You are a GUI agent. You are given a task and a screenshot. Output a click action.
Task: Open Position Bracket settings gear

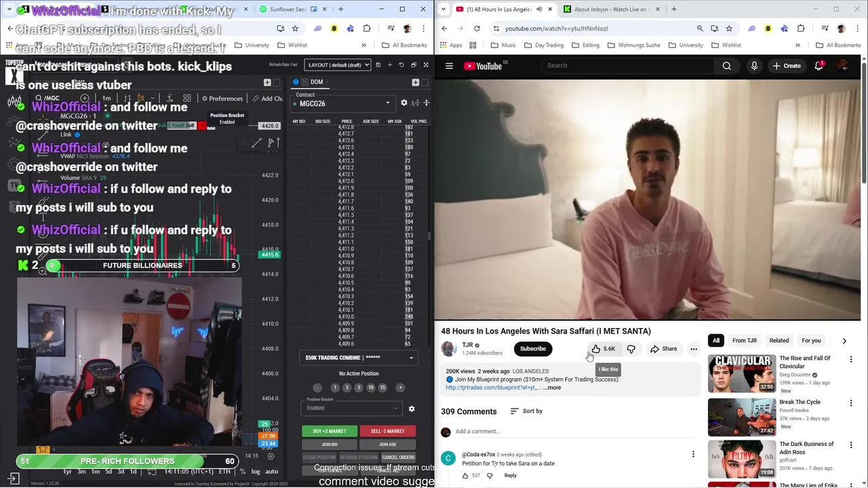point(412,409)
